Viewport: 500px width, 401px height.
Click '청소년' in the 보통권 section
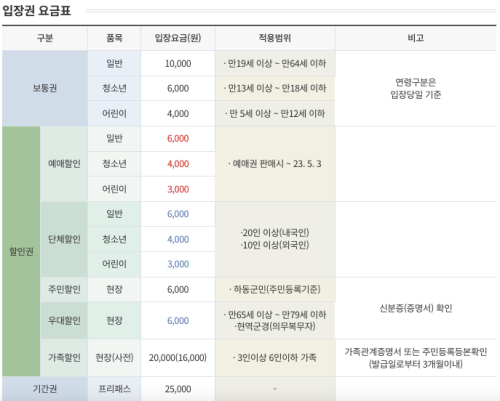pos(114,88)
